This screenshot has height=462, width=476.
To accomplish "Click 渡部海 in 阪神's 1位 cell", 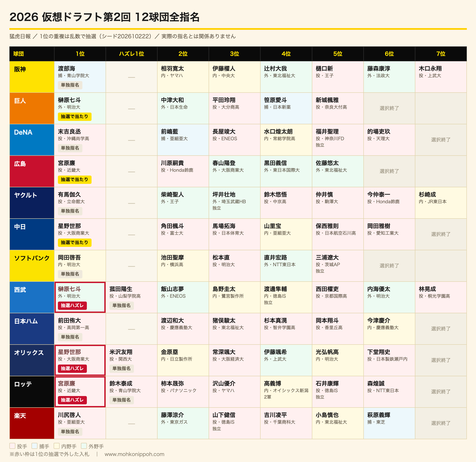I will click(x=67, y=69).
